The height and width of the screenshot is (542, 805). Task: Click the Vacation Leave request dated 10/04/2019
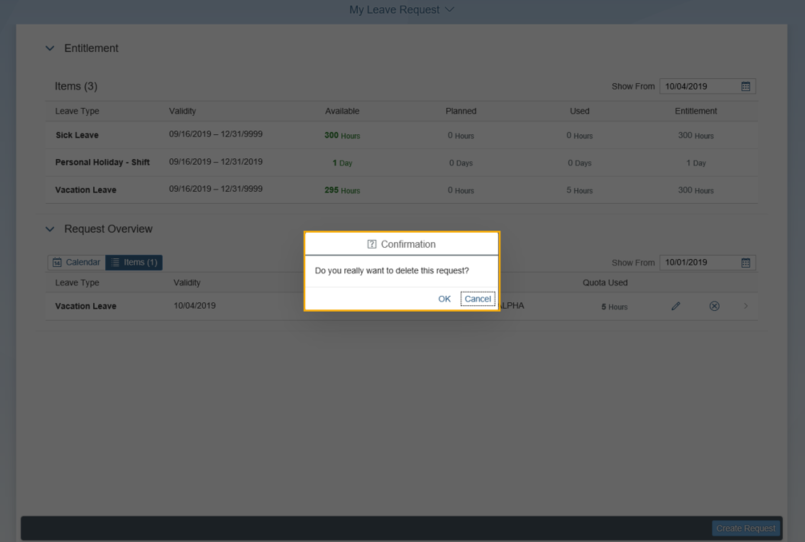pyautogui.click(x=86, y=306)
